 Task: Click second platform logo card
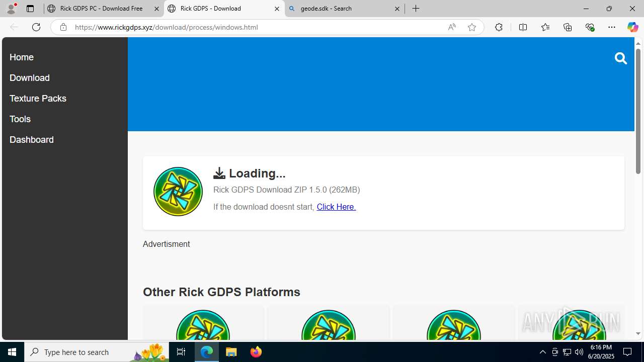(x=328, y=323)
